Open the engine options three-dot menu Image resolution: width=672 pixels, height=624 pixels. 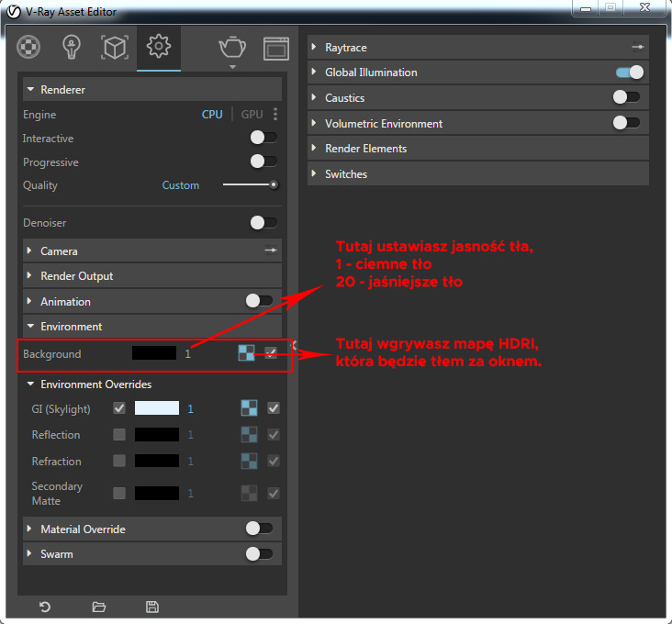275,114
